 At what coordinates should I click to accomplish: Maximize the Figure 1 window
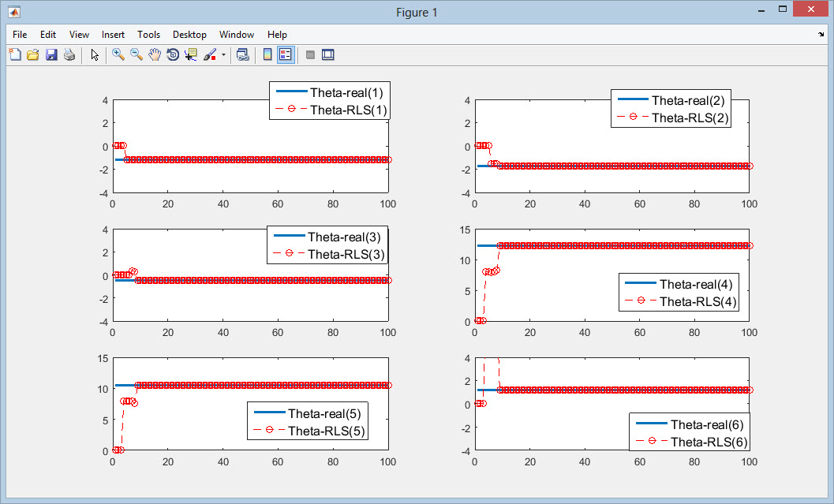pyautogui.click(x=783, y=9)
